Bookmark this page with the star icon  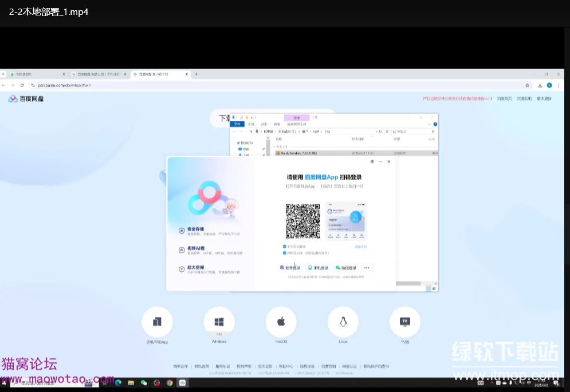point(527,85)
